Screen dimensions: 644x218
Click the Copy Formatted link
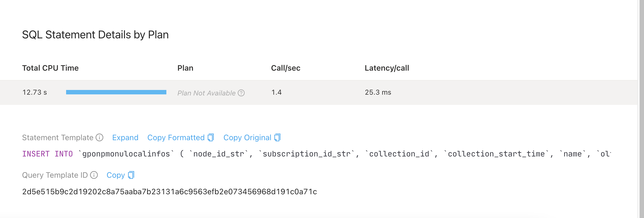tap(176, 137)
